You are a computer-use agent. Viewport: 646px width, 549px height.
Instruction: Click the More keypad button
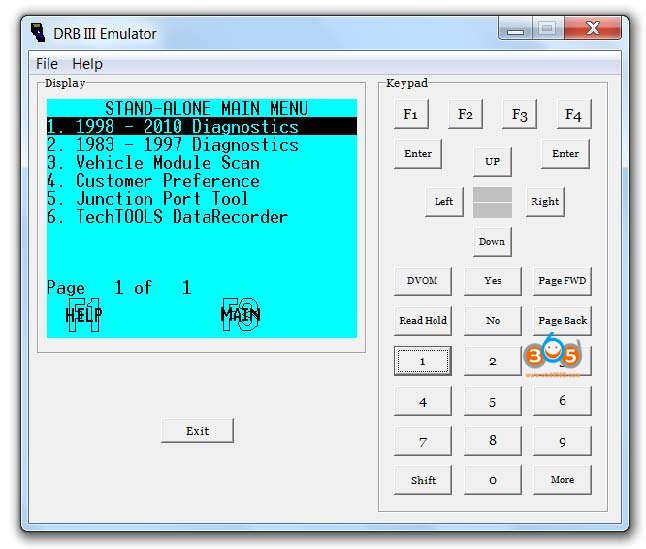[x=562, y=480]
